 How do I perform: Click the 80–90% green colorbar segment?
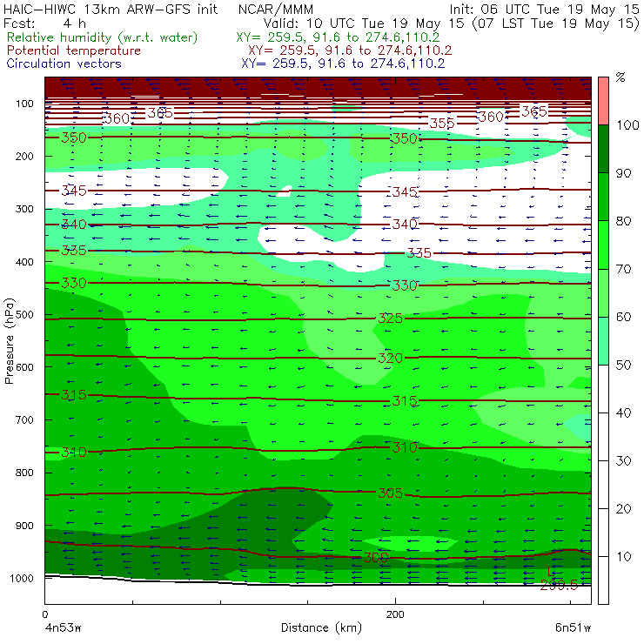(x=603, y=197)
